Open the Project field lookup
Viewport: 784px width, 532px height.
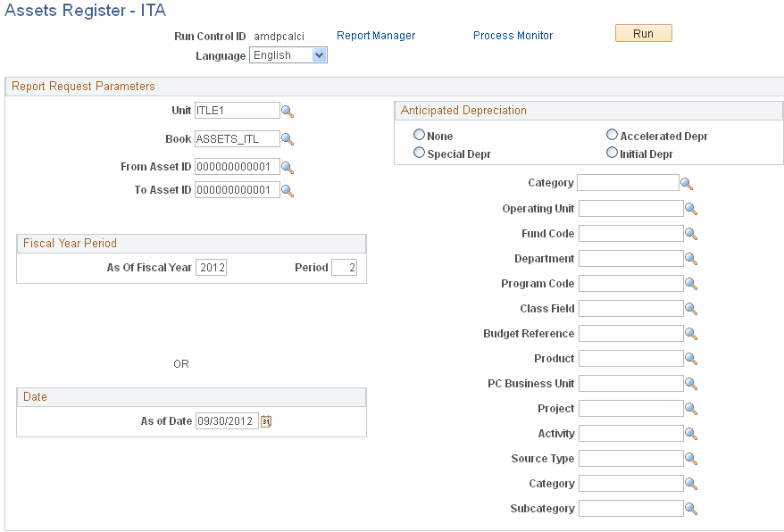point(691,408)
